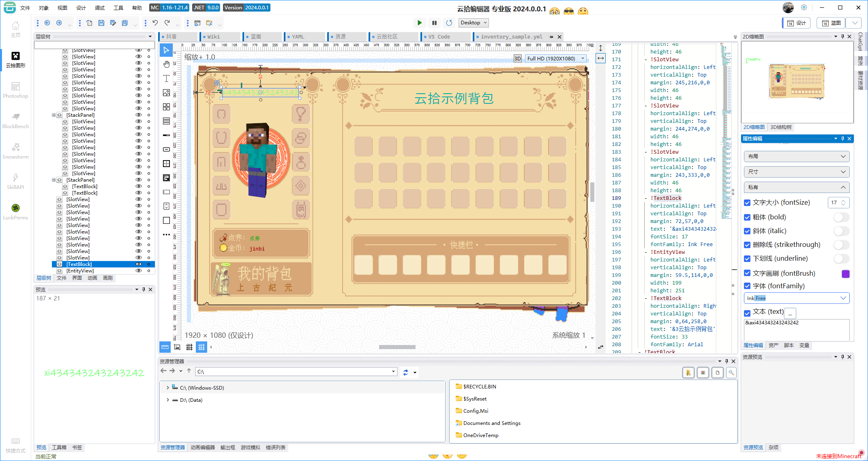
Task: Click the purple fontBrush color swatch
Action: pos(845,274)
